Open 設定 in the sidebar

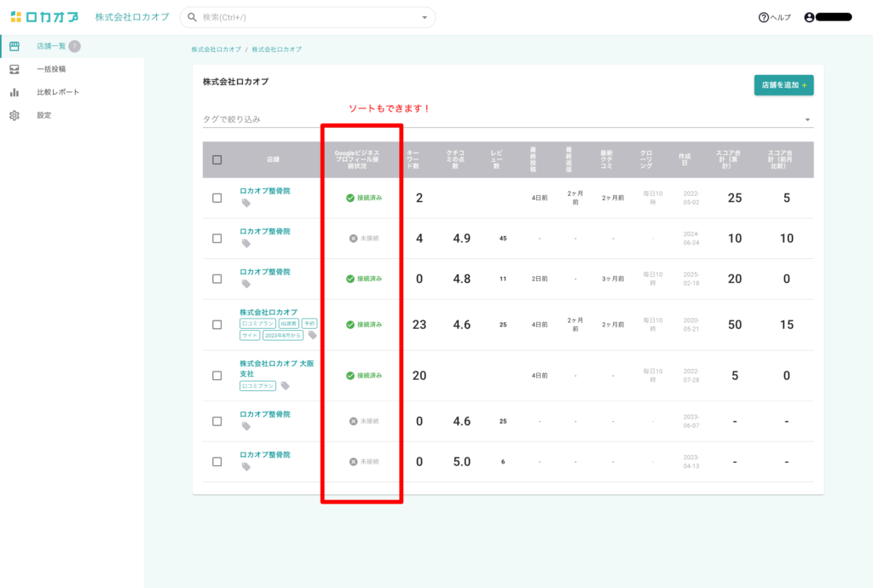pyautogui.click(x=72, y=115)
